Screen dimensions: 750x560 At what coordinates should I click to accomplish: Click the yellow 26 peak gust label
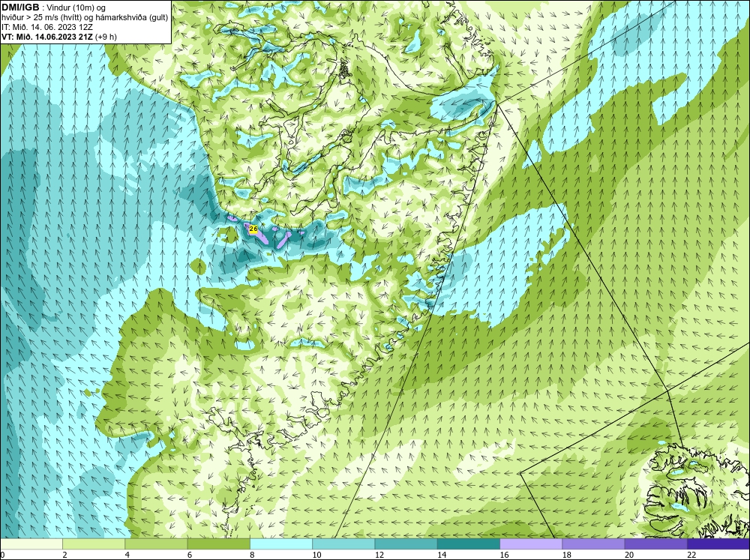[x=253, y=229]
